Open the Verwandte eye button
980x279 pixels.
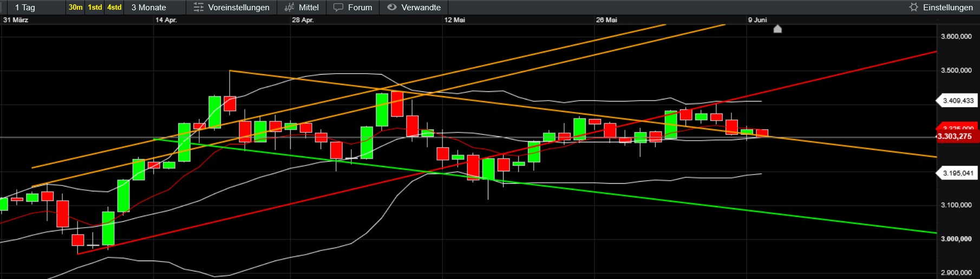coord(414,8)
